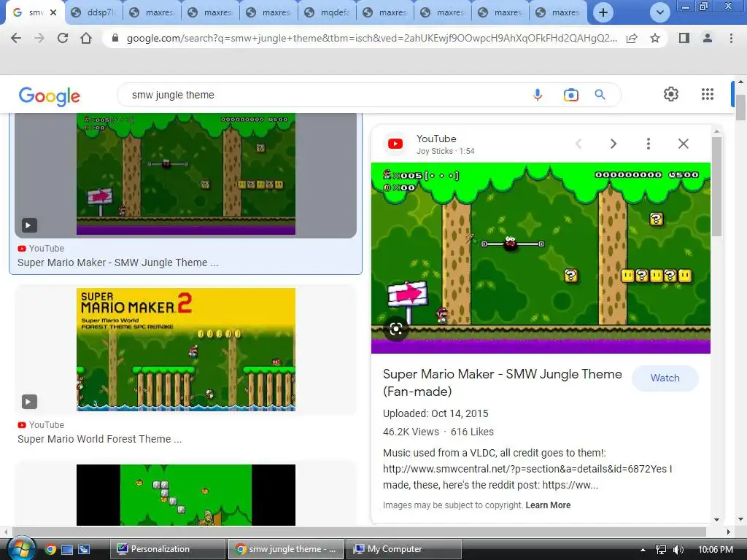This screenshot has width=747, height=560.
Task: Open Super Mario World Forest Theme link
Action: click(x=99, y=438)
